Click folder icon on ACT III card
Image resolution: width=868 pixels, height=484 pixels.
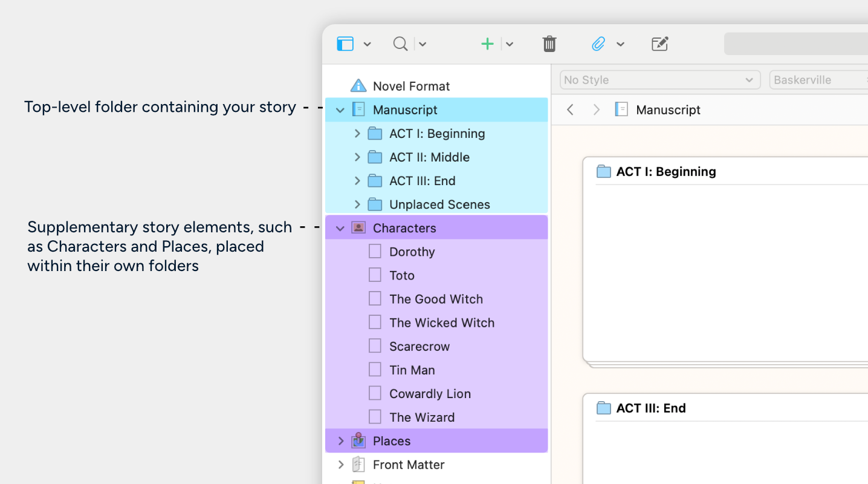click(x=604, y=408)
